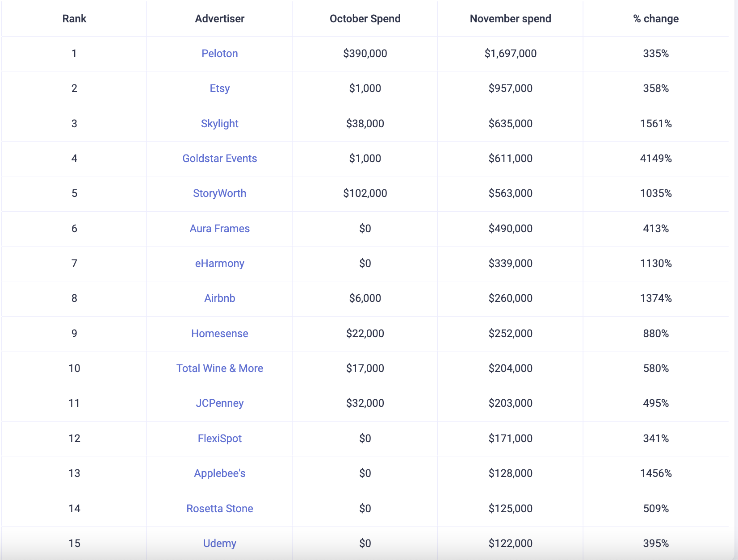738x560 pixels.
Task: Open the Goldstar Events link
Action: click(x=220, y=159)
